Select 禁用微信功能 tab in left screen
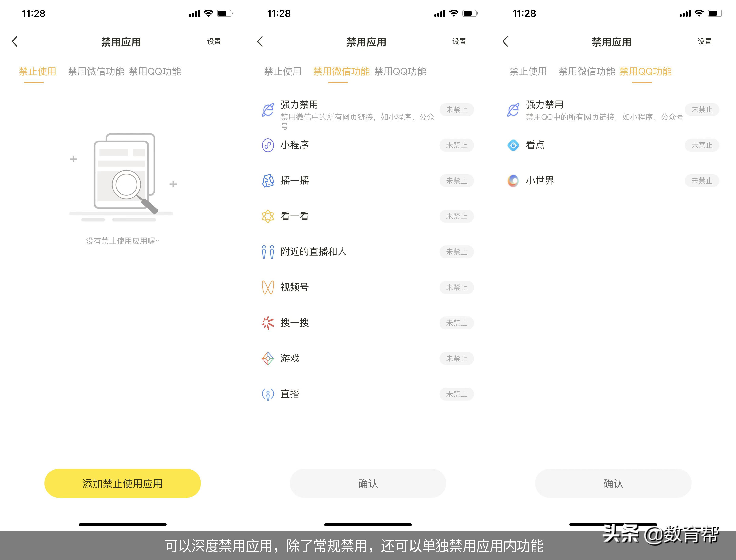This screenshot has width=736, height=560. 96,71
